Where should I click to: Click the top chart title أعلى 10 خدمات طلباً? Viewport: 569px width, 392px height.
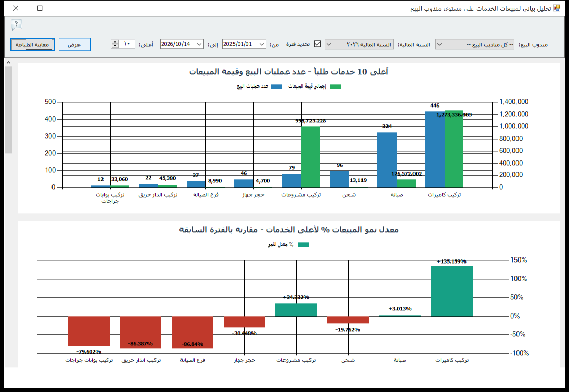tap(289, 72)
